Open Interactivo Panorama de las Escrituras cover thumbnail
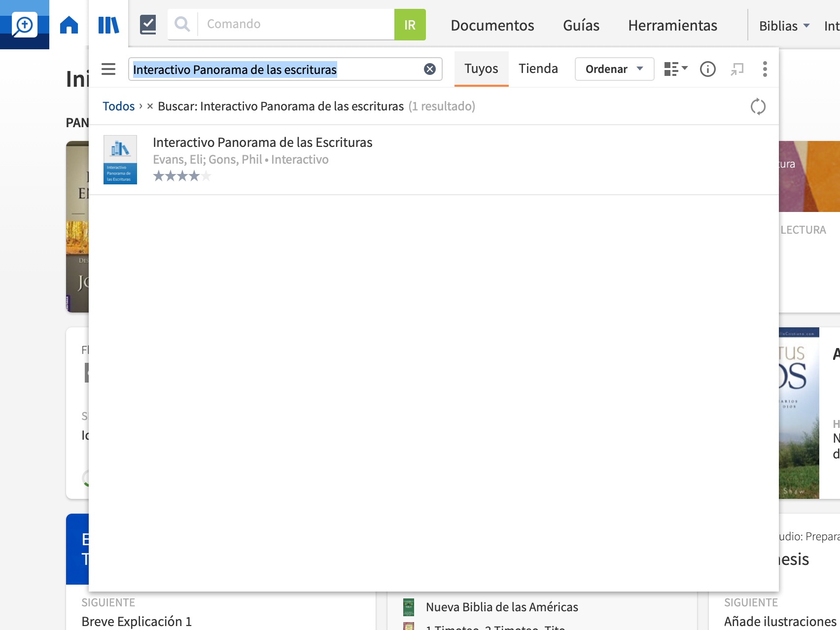This screenshot has width=840, height=630. point(120,160)
